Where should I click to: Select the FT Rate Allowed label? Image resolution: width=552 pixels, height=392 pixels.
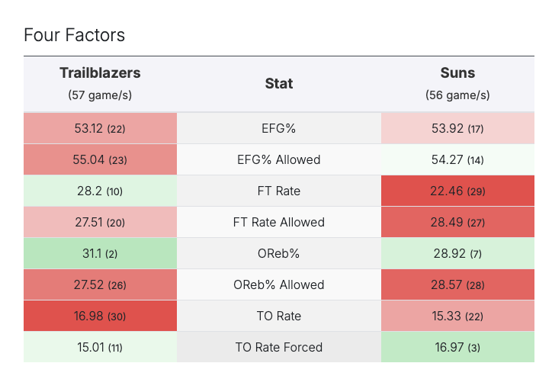point(278,223)
